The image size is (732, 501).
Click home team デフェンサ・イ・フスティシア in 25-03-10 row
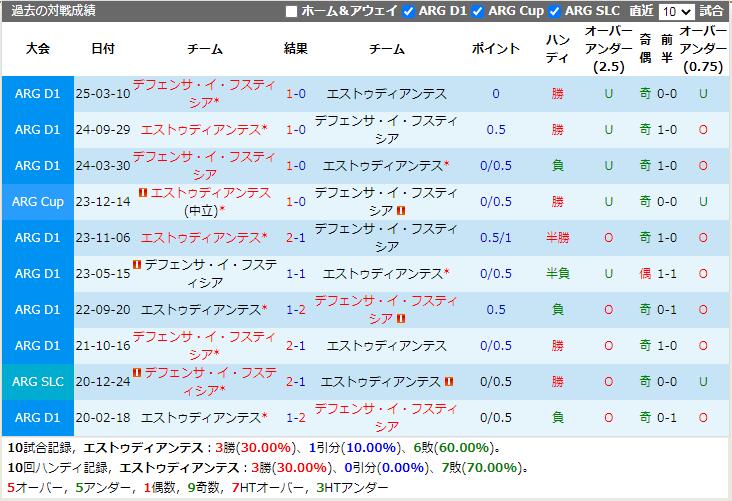(204, 94)
